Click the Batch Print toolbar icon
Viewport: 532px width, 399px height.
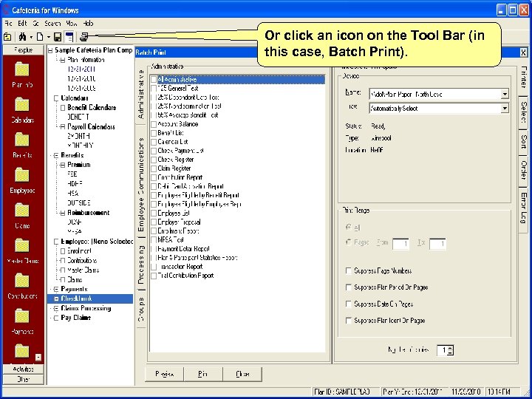point(83,37)
